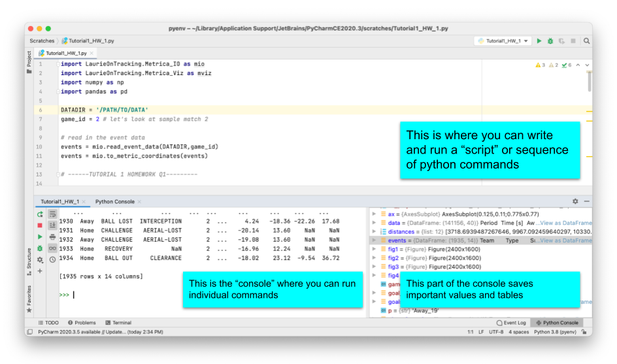
Task: Select the Tutorial1_HW_1.py editor tab
Action: coord(66,53)
